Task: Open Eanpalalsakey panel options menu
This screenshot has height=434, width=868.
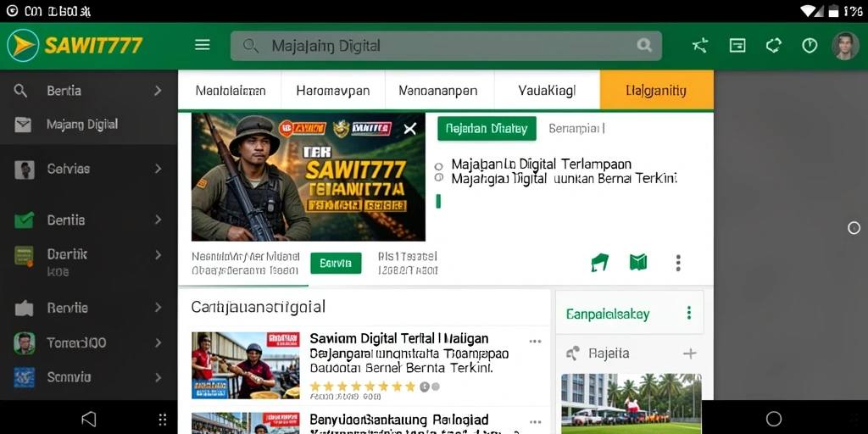Action: click(x=689, y=314)
